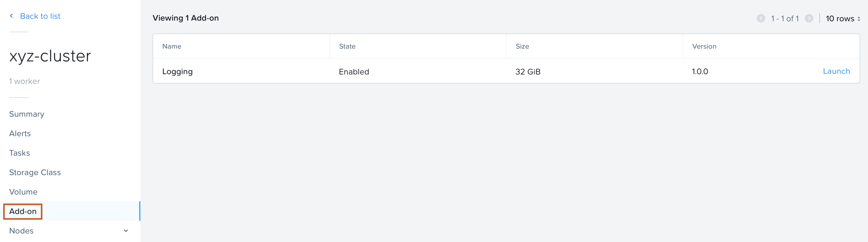
Task: Click the xyz-cluster title
Action: pyautogui.click(x=50, y=56)
